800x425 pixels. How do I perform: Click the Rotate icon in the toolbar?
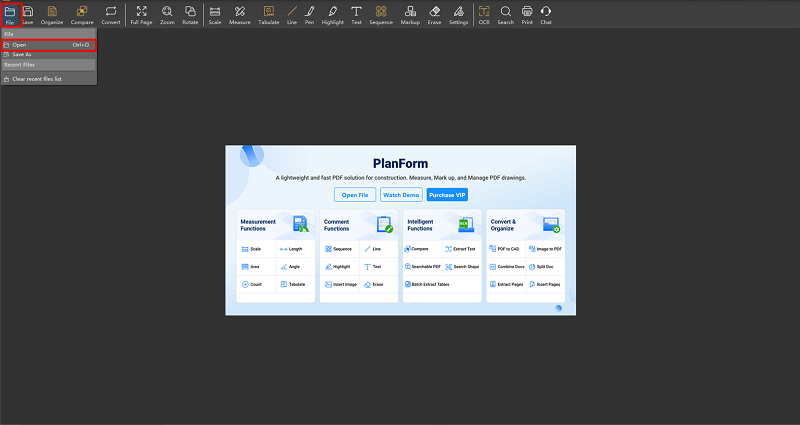point(190,15)
